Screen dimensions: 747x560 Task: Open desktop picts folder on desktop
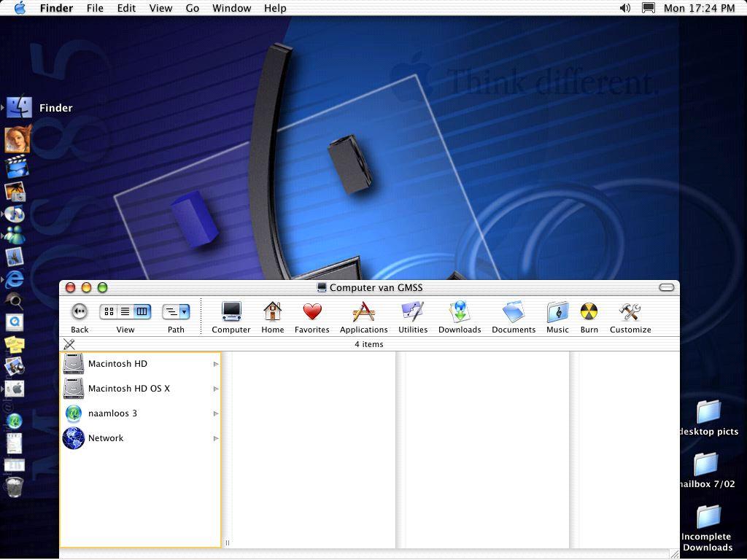click(708, 419)
